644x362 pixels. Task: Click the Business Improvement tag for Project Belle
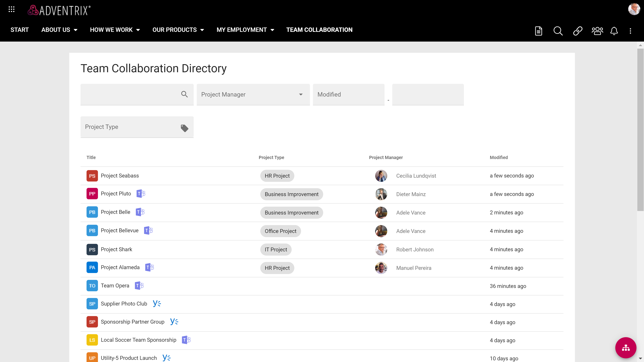291,213
